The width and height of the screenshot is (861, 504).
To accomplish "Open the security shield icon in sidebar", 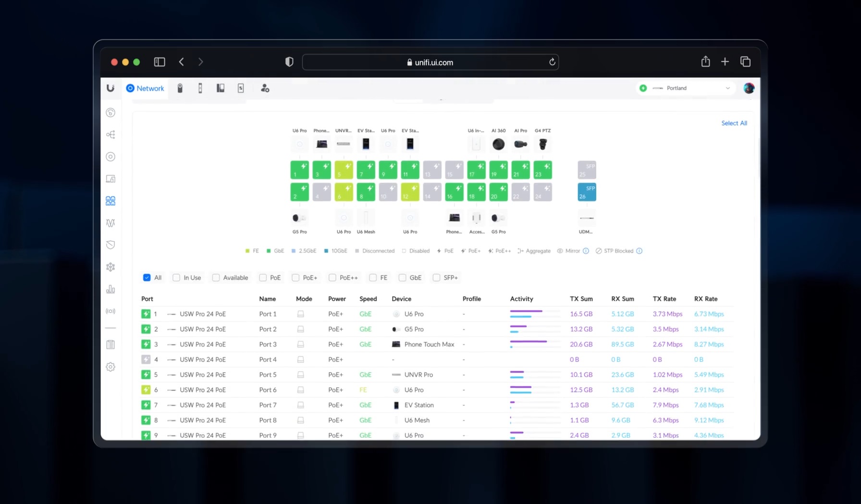I will pyautogui.click(x=111, y=245).
